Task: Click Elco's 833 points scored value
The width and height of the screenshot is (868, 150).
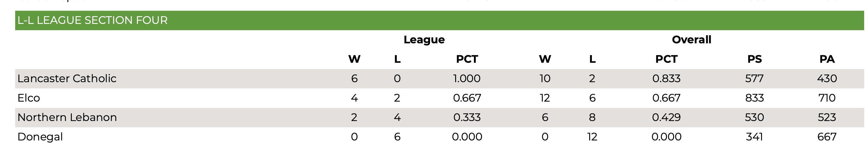Action: 755,98
